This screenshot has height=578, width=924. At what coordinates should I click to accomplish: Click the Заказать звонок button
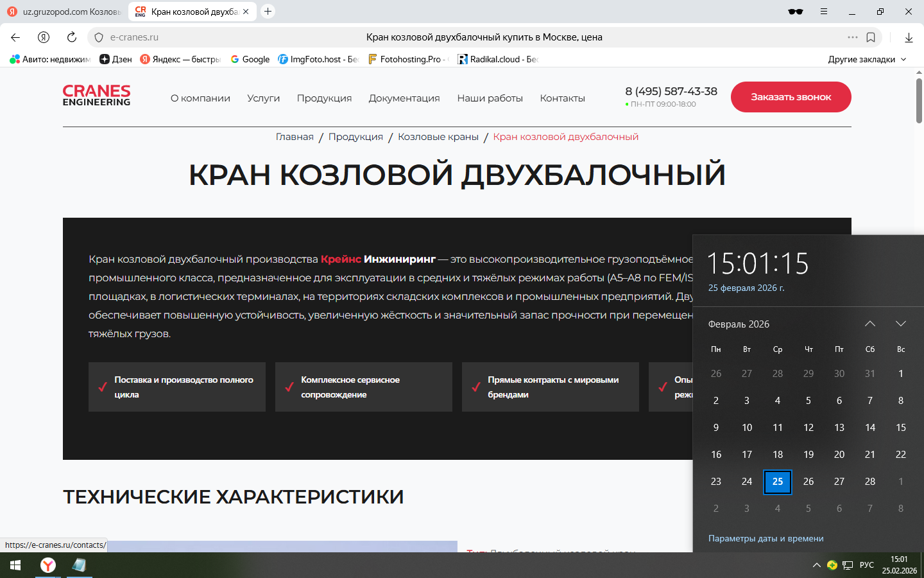tap(791, 97)
